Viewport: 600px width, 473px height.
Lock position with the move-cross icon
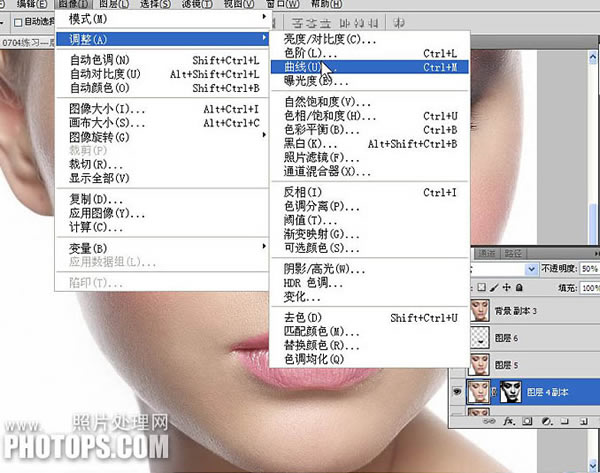pos(507,287)
